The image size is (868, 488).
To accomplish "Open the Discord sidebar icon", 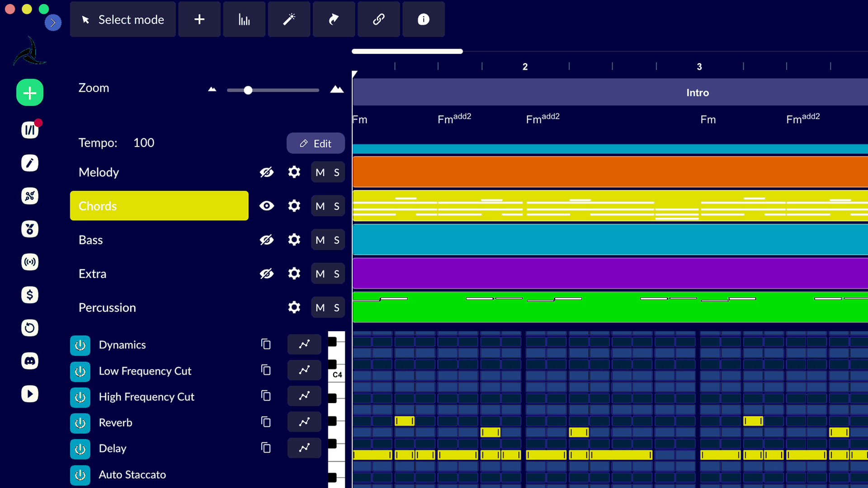I will coord(30,361).
